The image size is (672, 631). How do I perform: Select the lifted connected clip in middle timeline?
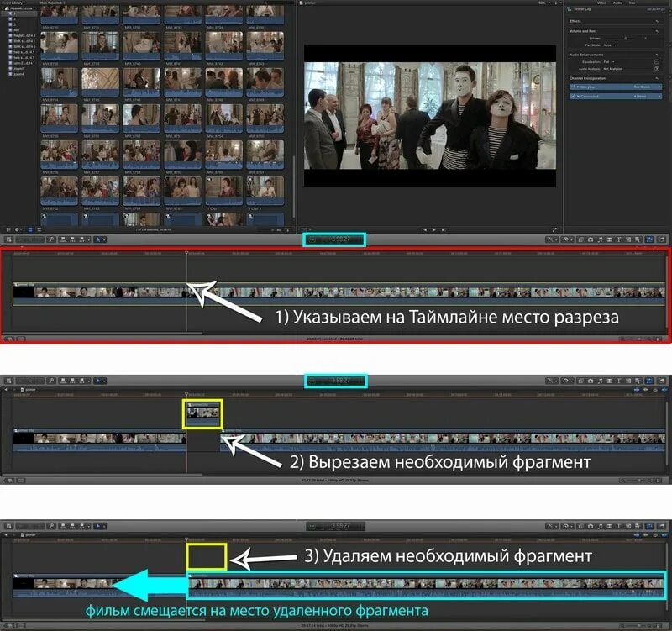point(203,414)
